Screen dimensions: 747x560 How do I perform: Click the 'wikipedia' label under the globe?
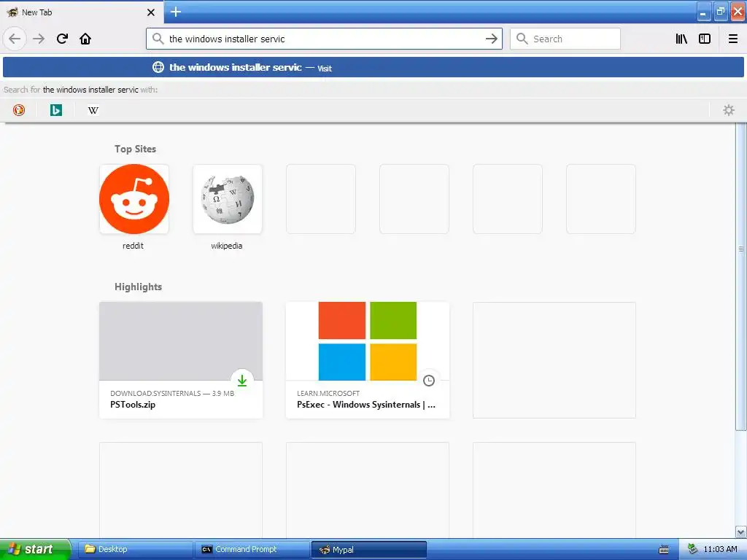227,246
